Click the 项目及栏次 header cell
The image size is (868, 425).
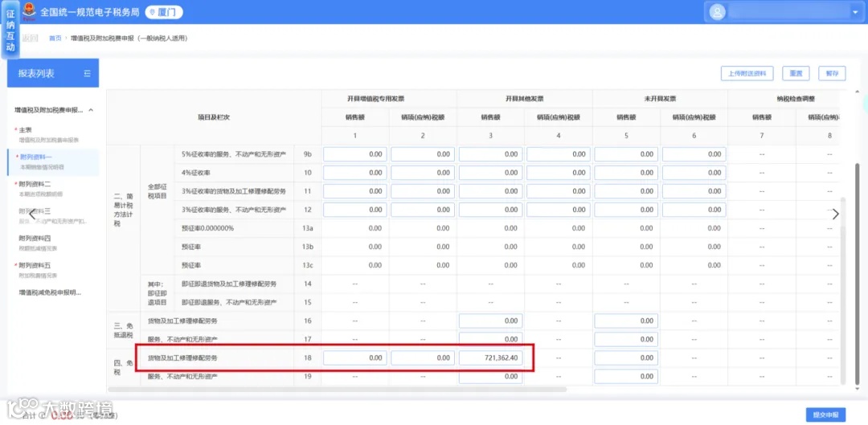tap(214, 117)
